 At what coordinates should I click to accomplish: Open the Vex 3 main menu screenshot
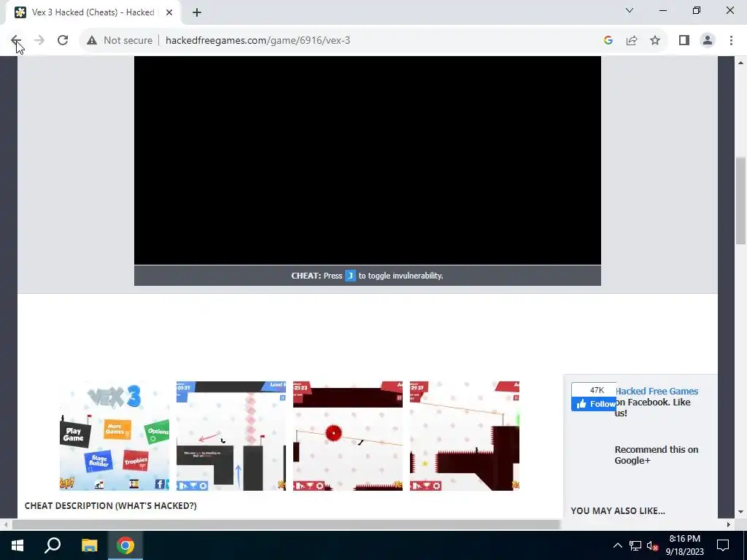(x=115, y=436)
